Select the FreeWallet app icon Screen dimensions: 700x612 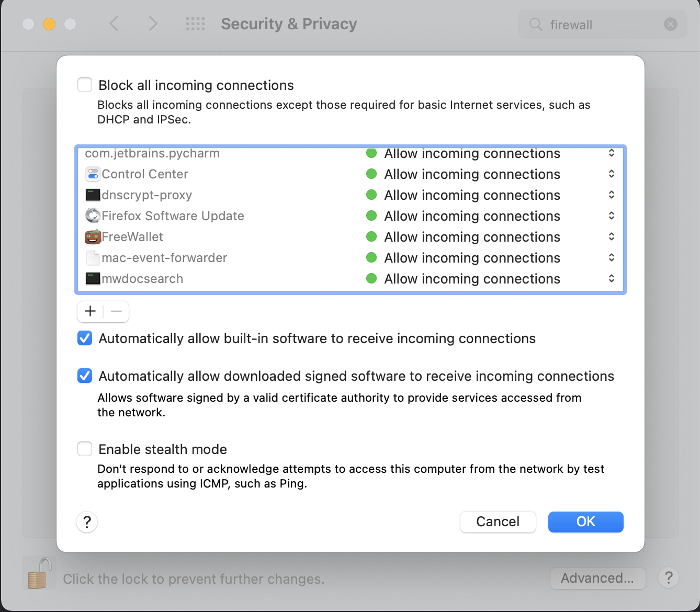pyautogui.click(x=93, y=237)
